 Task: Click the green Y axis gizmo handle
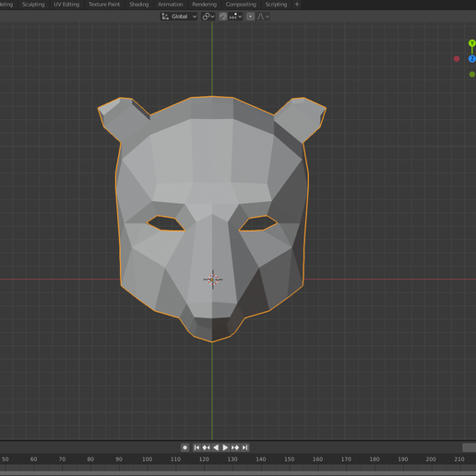(472, 43)
